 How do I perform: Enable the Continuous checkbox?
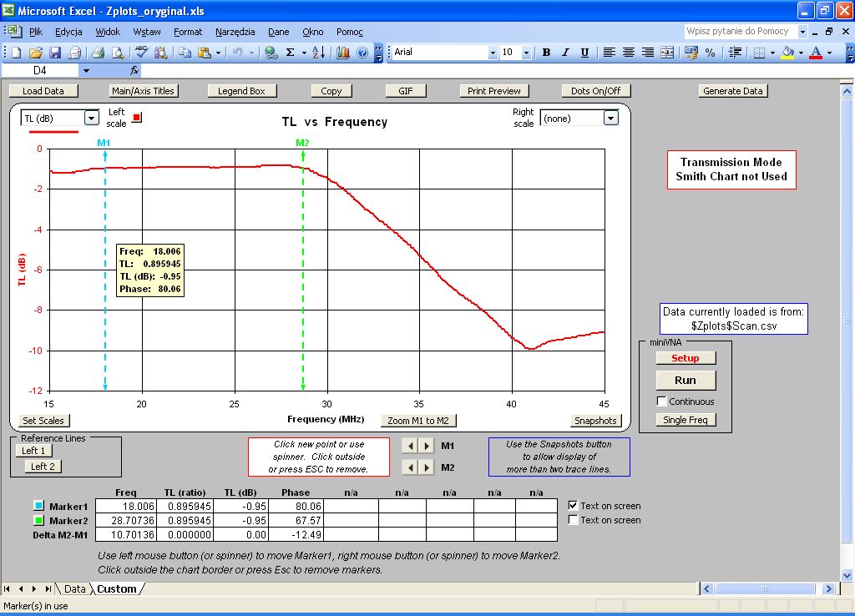pyautogui.click(x=662, y=401)
